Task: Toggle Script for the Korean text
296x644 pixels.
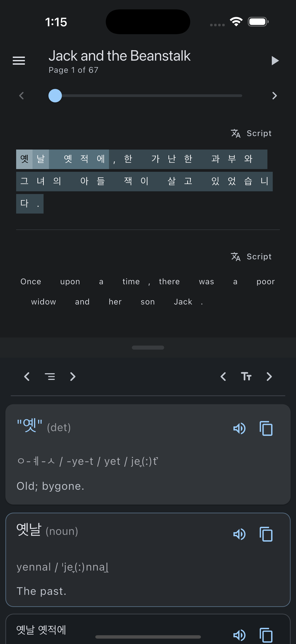Action: click(251, 133)
